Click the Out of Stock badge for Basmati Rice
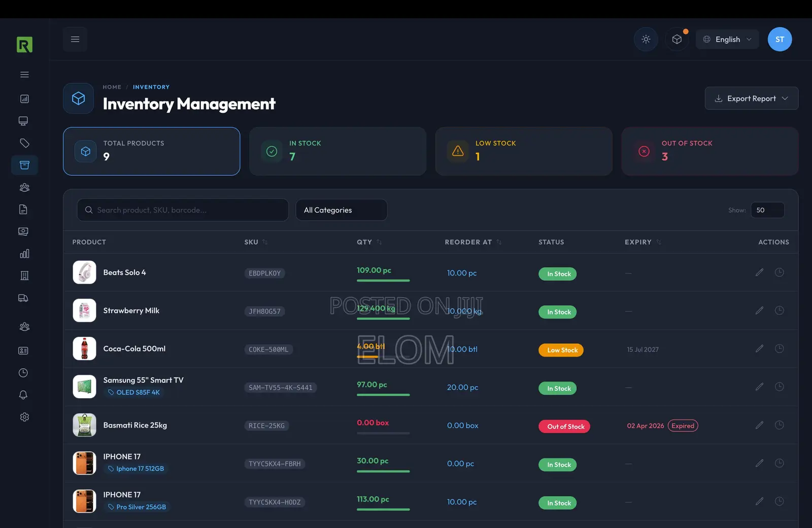 pos(564,427)
